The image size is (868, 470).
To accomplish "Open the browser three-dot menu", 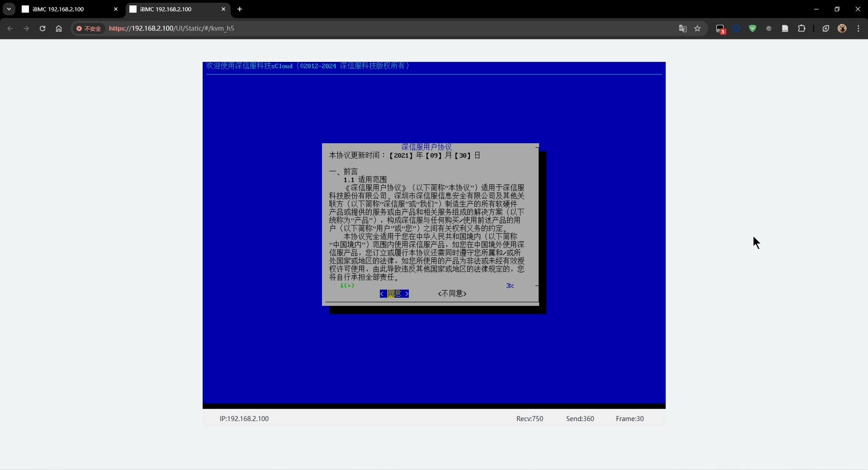I will point(859,28).
